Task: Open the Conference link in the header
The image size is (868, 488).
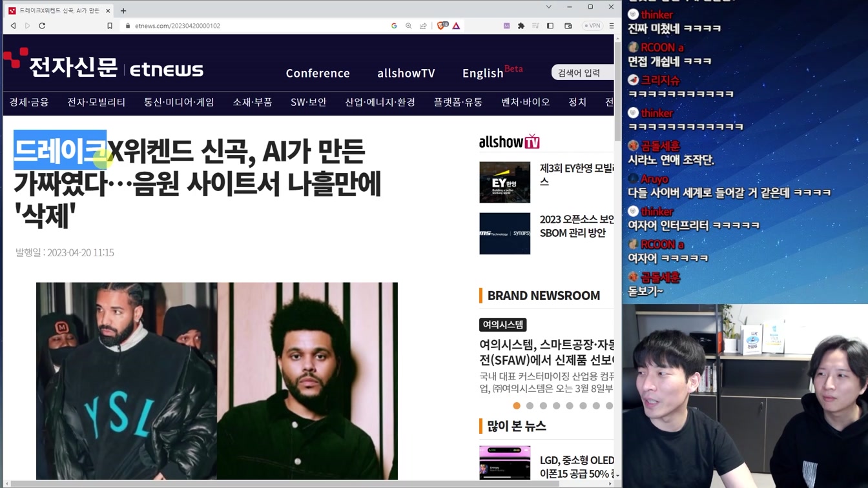Action: [318, 73]
